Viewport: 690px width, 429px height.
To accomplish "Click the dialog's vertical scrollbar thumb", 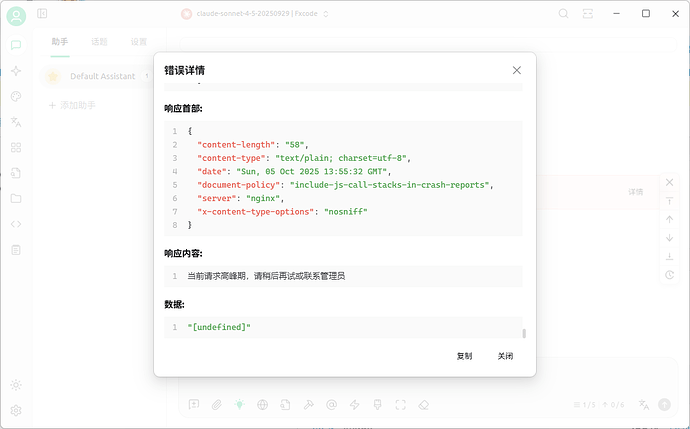I will tap(524, 334).
